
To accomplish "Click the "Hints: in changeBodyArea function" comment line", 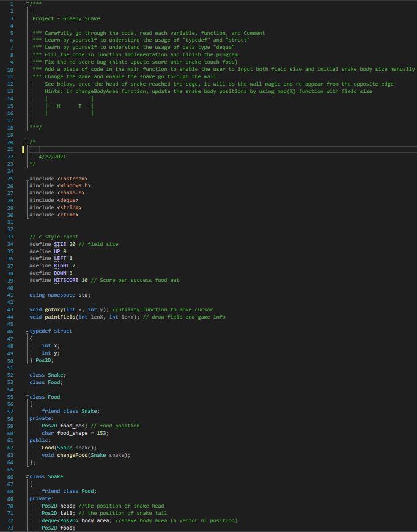I will (208, 91).
